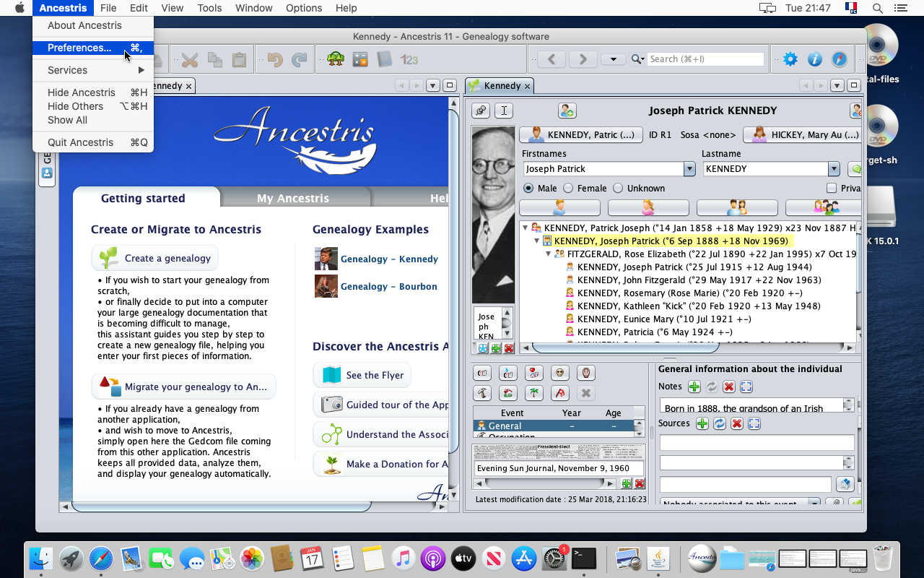Open the history dropdown beside the navigation arrows
This screenshot has width=924, height=578.
click(614, 59)
